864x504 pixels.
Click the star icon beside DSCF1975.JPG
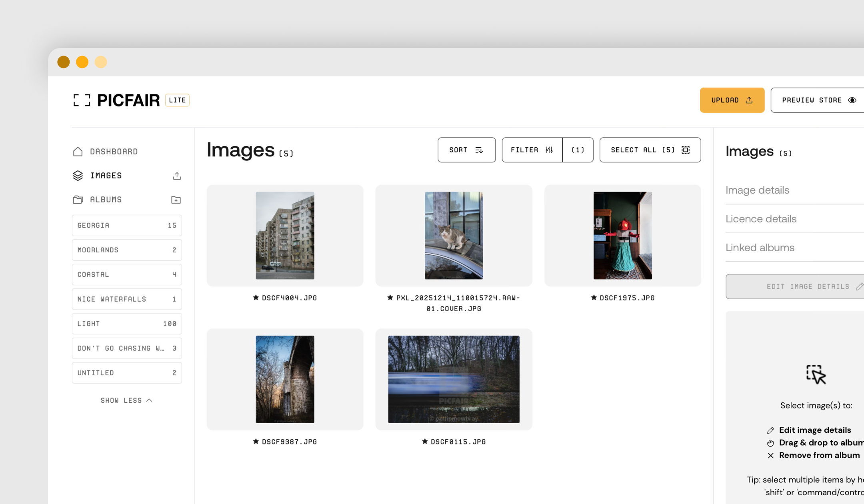pyautogui.click(x=594, y=298)
